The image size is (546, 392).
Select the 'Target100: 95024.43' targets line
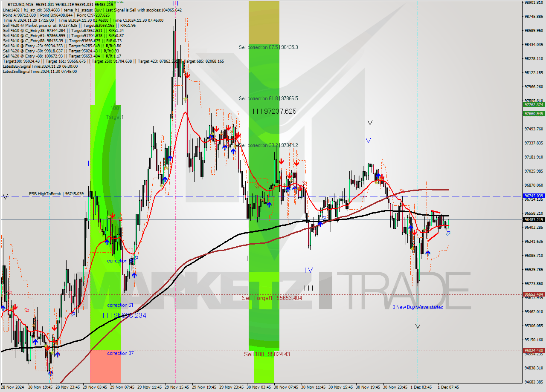113,61
